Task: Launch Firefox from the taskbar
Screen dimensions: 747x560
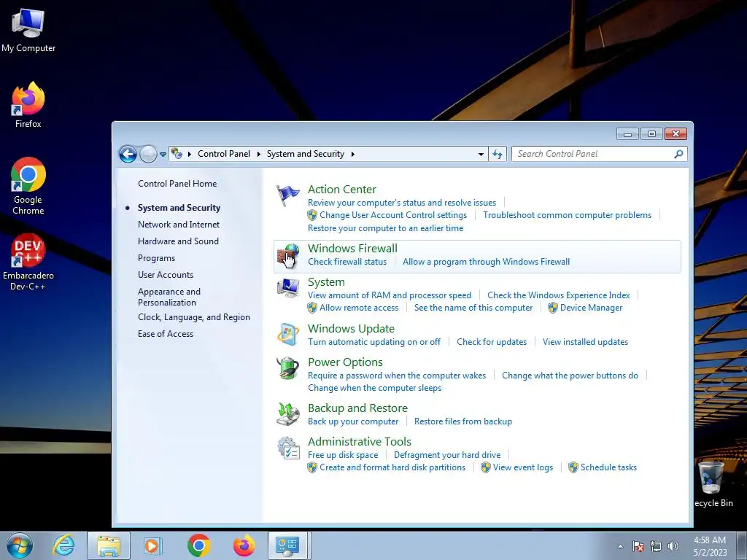Action: point(244,545)
